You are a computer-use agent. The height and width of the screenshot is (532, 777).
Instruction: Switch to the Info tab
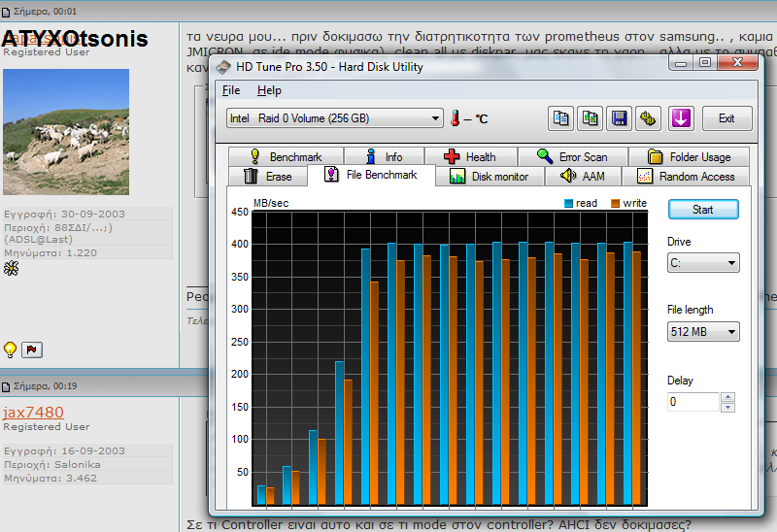[384, 156]
